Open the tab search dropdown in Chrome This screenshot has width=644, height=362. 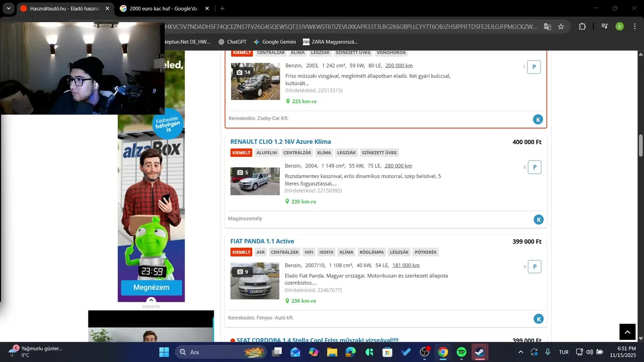[9, 9]
